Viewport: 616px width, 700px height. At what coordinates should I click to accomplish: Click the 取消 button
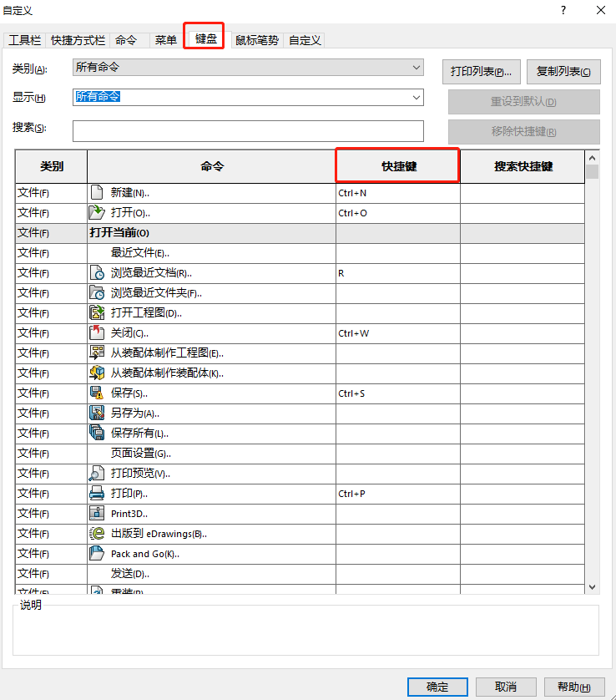506,687
